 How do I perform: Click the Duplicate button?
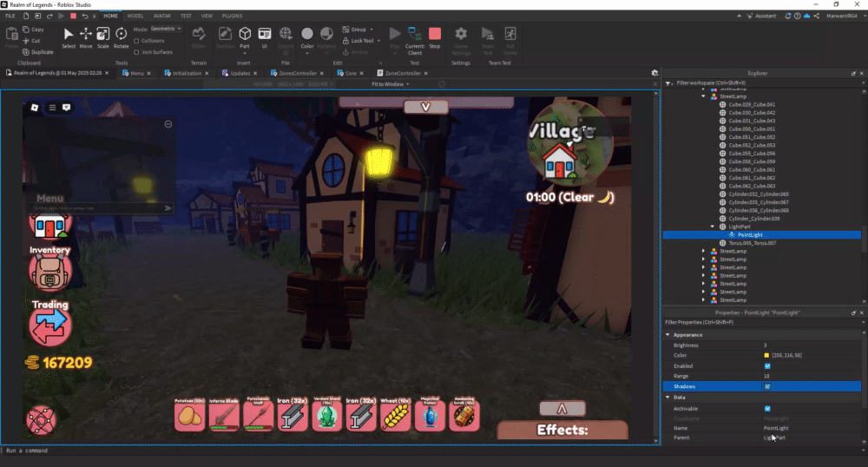(x=38, y=52)
